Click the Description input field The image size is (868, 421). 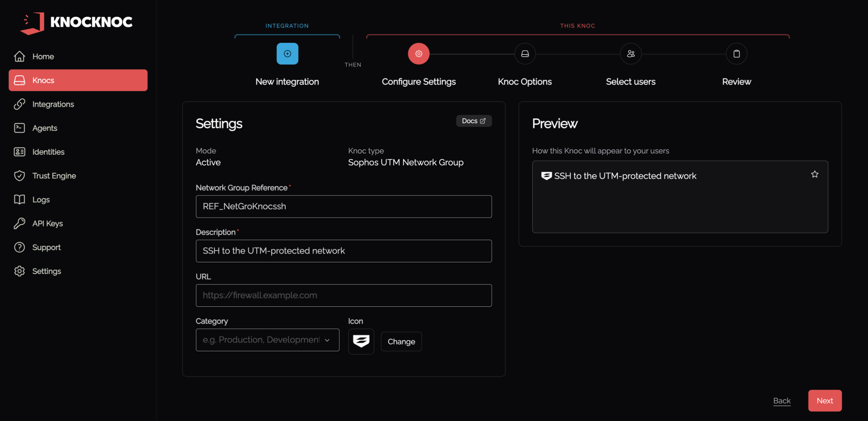(x=344, y=251)
